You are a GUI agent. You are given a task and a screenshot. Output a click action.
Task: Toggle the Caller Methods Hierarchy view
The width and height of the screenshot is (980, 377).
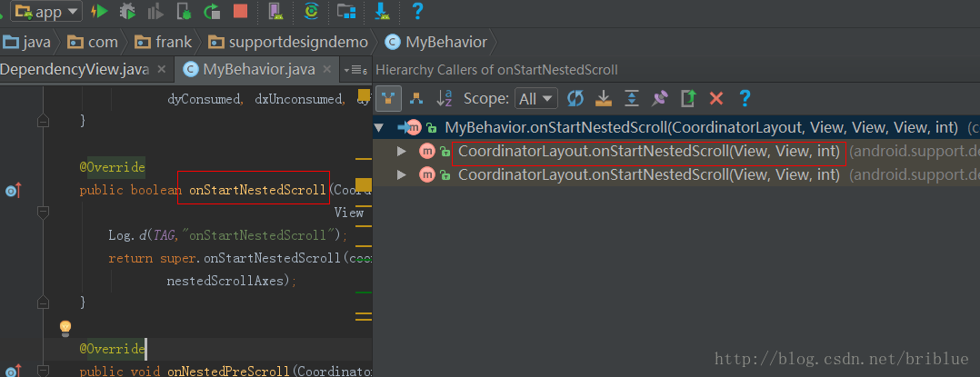389,98
